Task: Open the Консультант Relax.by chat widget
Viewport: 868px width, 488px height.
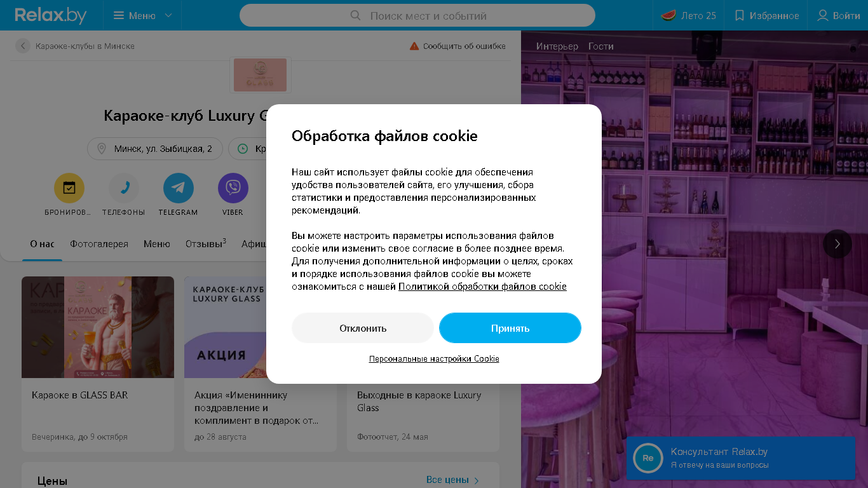Action: pyautogui.click(x=741, y=457)
